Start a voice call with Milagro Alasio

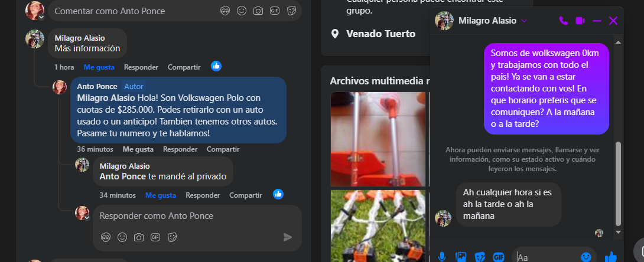pyautogui.click(x=563, y=21)
